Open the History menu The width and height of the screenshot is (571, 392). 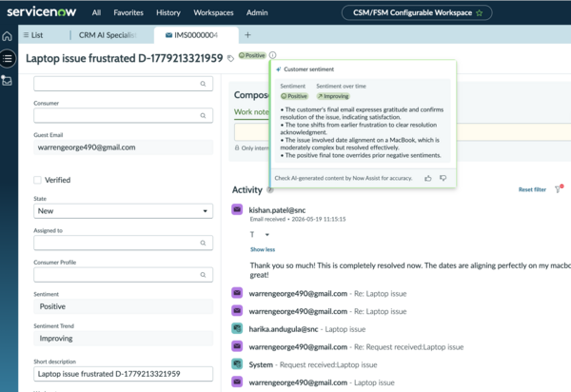pyautogui.click(x=168, y=12)
